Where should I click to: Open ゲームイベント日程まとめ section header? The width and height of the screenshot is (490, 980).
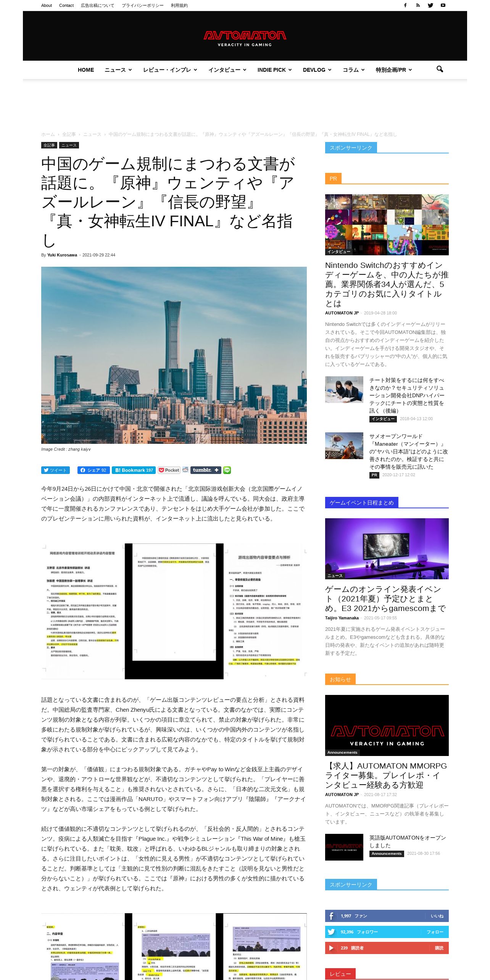pos(362,503)
